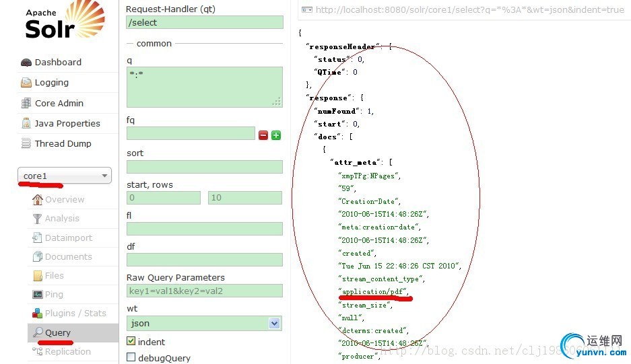Open Core Admin page
631x364 pixels.
[59, 104]
